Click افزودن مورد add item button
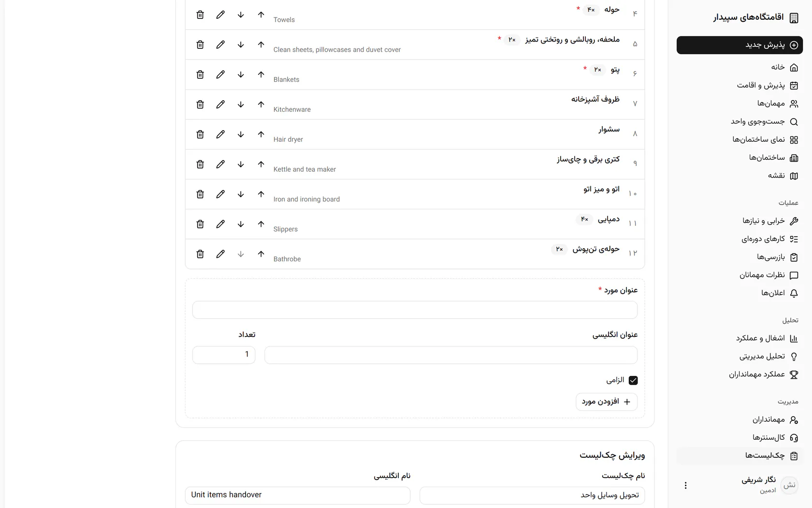812x508 pixels. coord(607,402)
